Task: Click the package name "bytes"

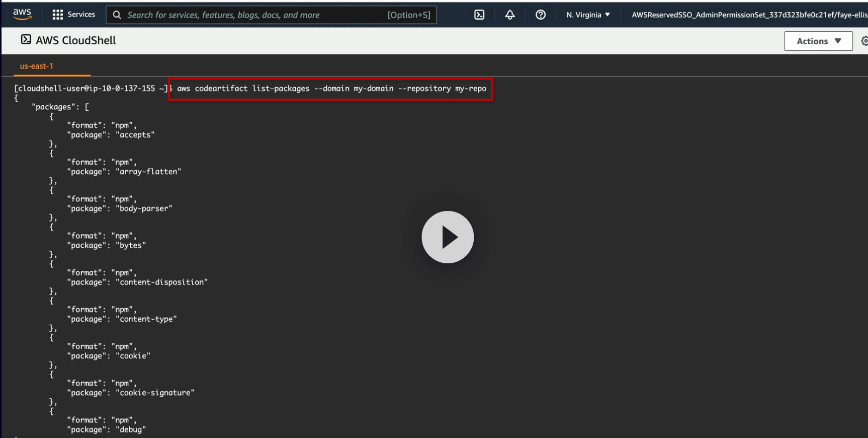Action: (131, 245)
